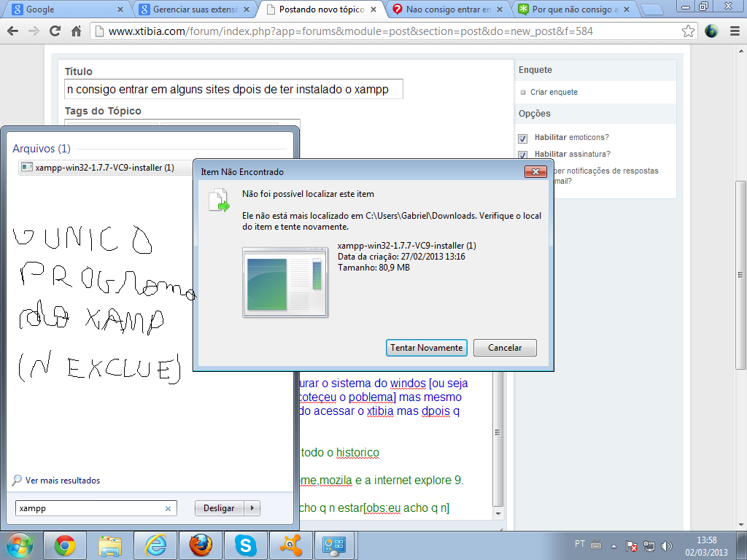
Task: Click Tentar Novamente button
Action: click(x=426, y=348)
